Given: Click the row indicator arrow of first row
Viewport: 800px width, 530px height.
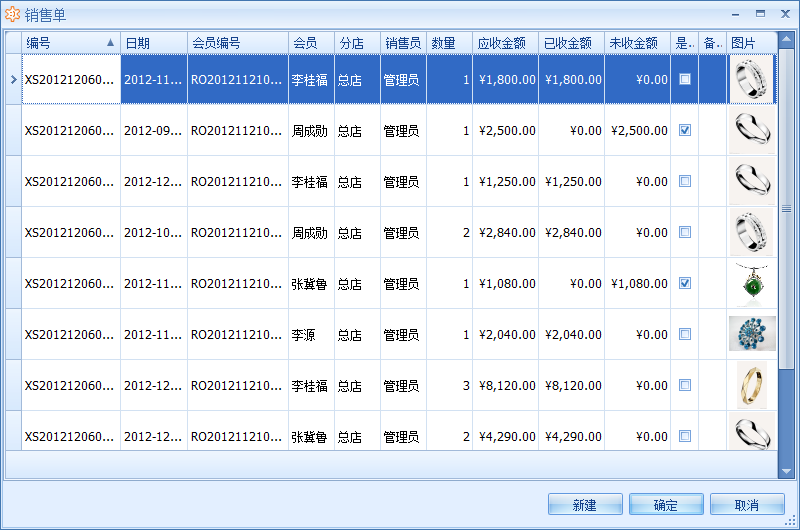Looking at the screenshot, I should [x=13, y=80].
